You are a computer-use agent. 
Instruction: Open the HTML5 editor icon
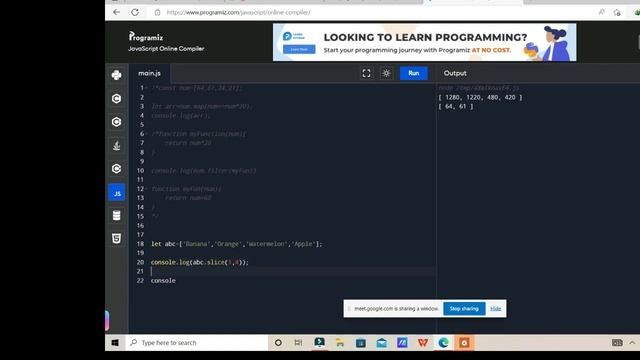116,239
